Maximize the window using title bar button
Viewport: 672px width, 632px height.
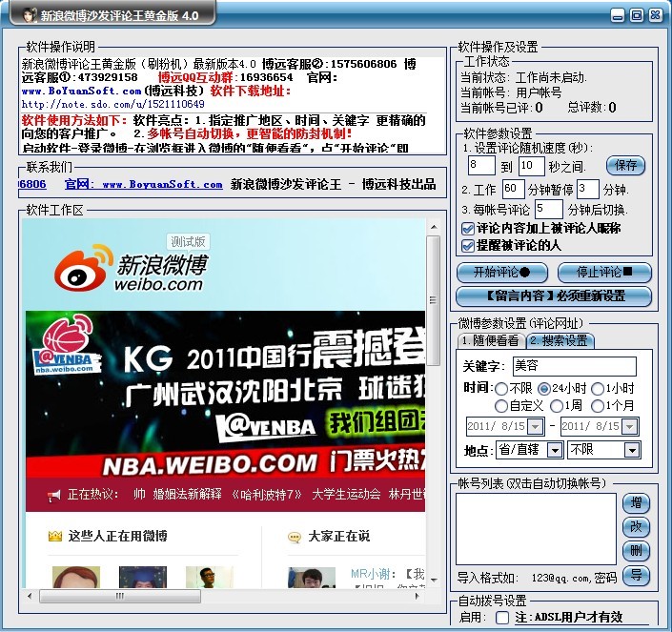click(637, 16)
